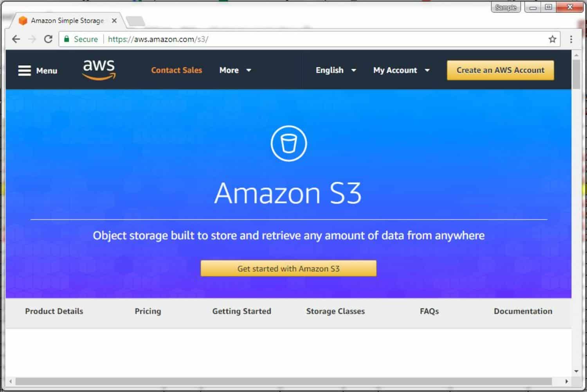Open a new browser tab
The height and width of the screenshot is (392, 587).
tap(135, 21)
